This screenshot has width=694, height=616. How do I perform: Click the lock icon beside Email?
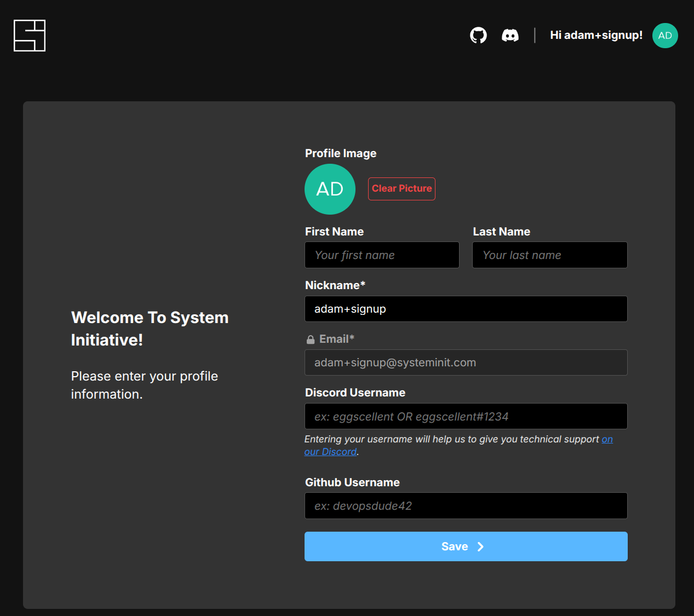coord(311,339)
